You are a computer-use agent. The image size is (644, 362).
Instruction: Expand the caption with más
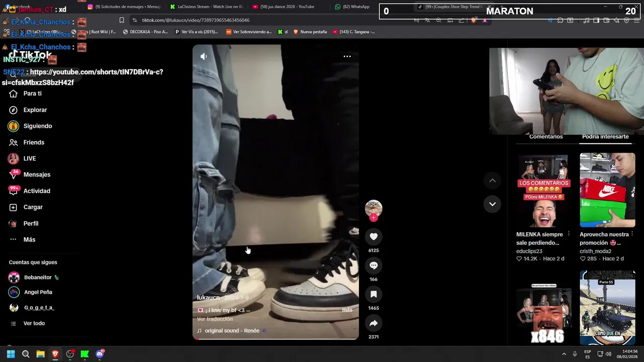[347, 310]
